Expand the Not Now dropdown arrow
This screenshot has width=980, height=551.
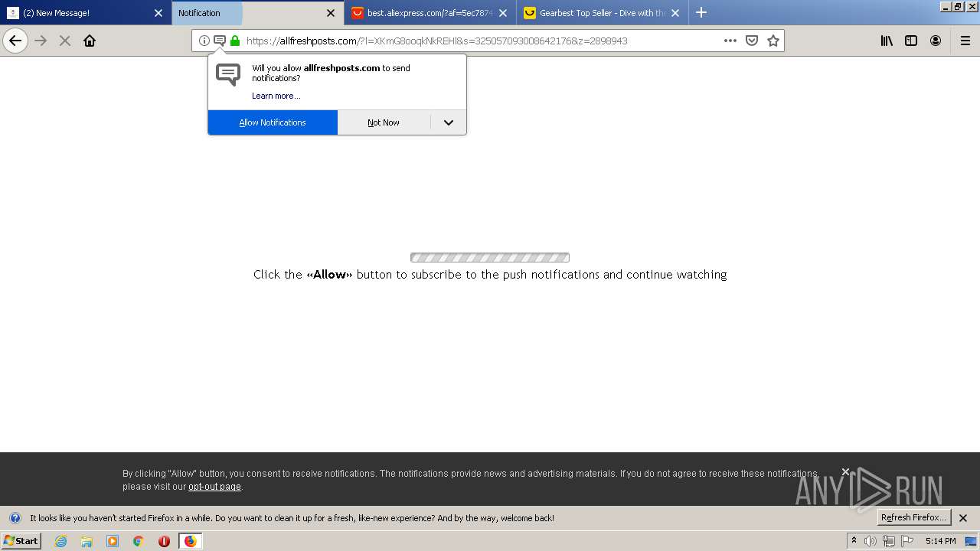pos(449,122)
